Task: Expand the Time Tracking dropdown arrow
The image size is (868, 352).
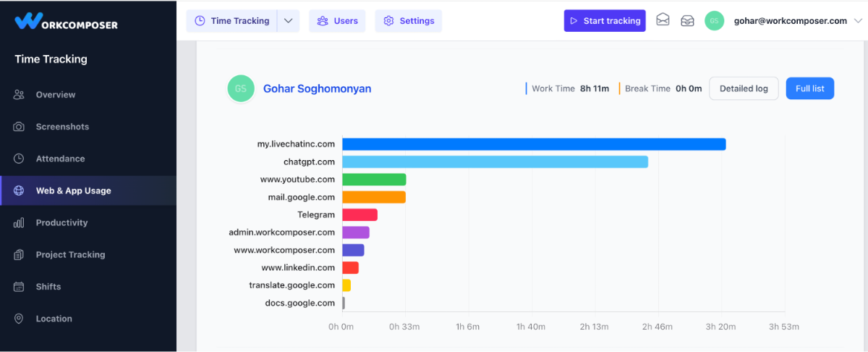Action: point(289,21)
